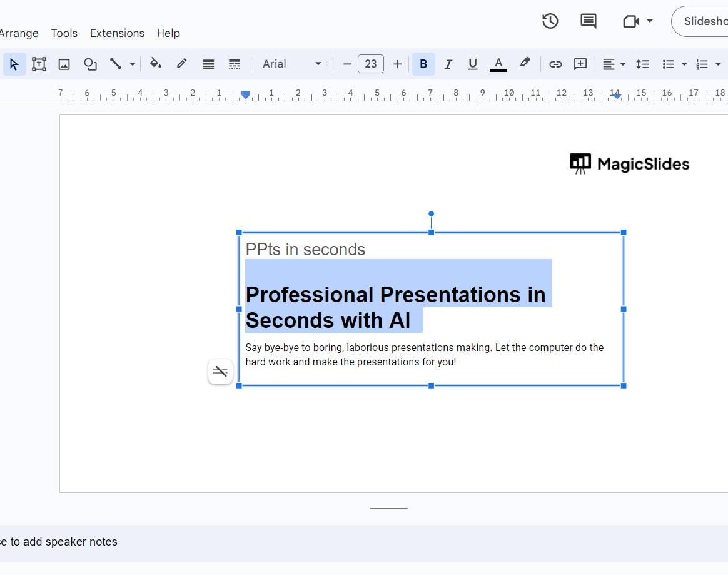
Task: Click the border color pencil icon
Action: click(182, 64)
